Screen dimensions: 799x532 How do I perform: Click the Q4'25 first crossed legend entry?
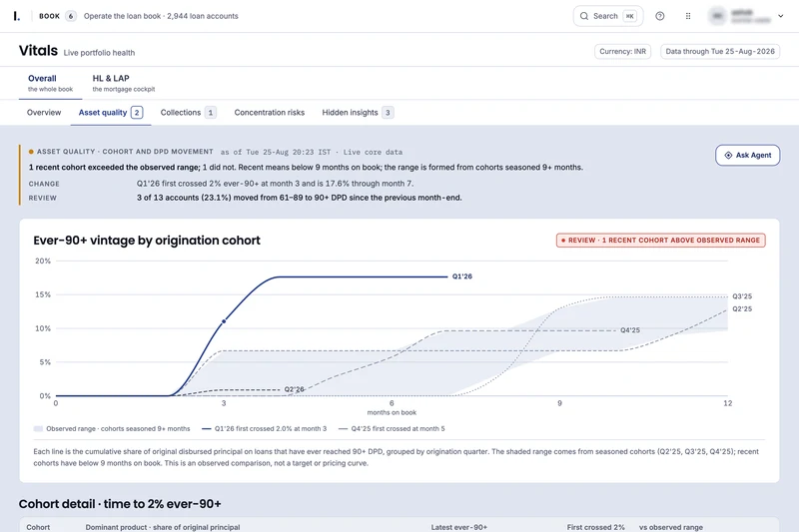click(x=392, y=428)
